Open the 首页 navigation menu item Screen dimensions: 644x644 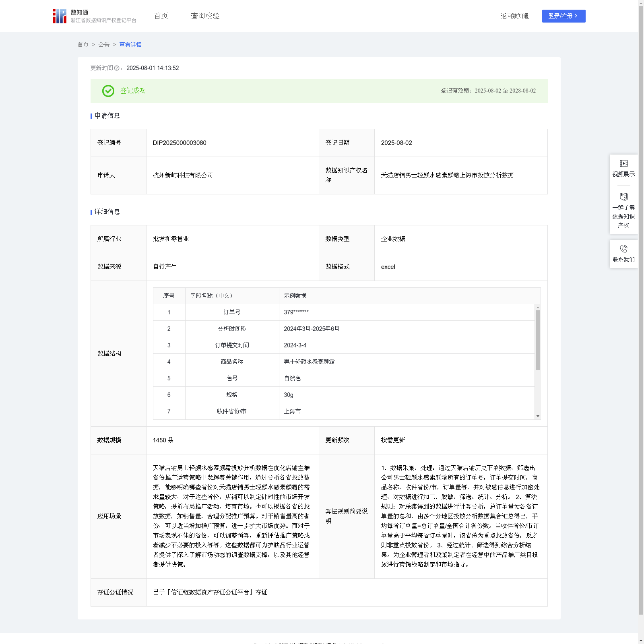161,16
